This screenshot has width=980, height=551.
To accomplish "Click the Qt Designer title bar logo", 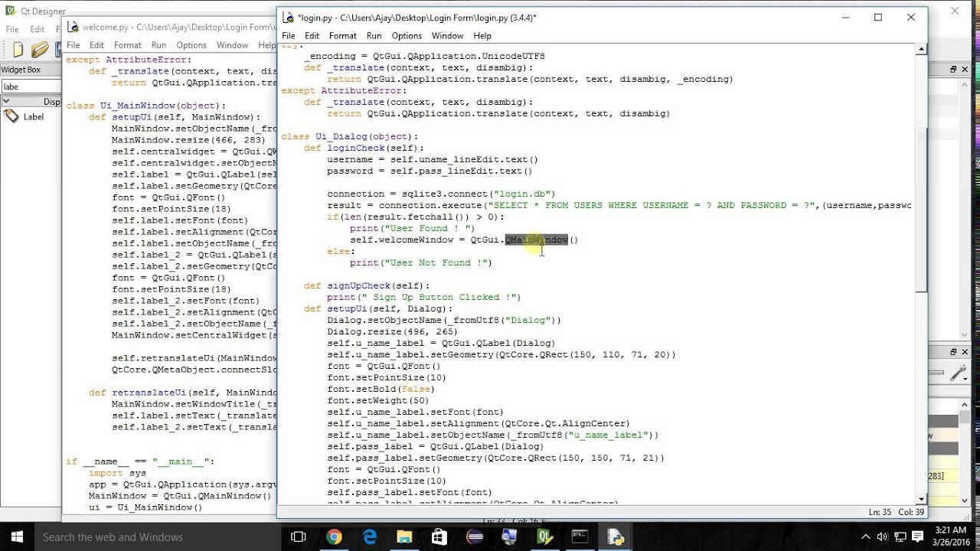I will (8, 11).
